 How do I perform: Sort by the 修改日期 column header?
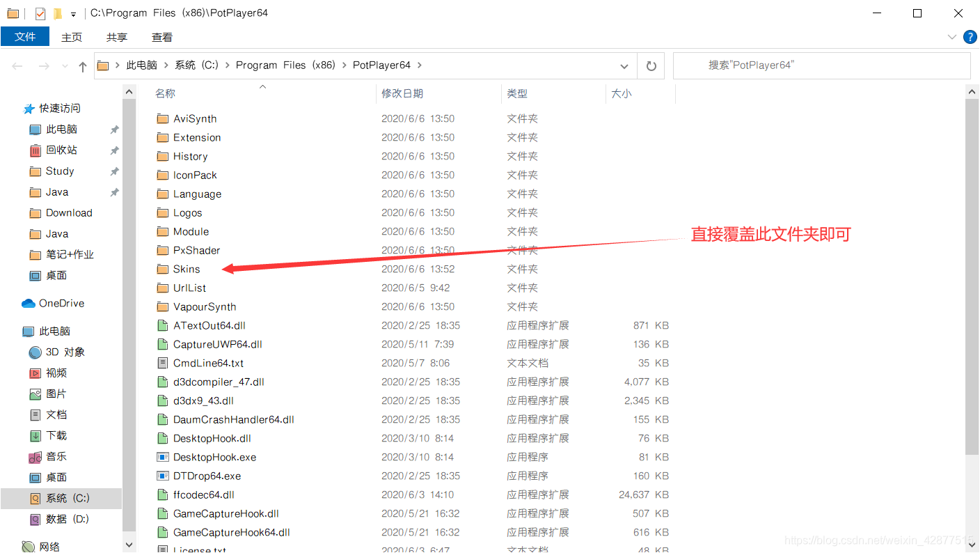pos(402,93)
